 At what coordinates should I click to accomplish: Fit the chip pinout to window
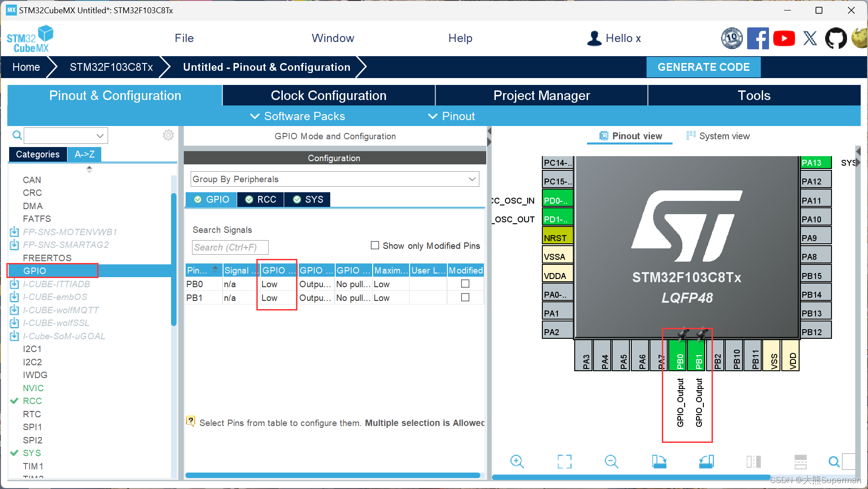(x=564, y=462)
